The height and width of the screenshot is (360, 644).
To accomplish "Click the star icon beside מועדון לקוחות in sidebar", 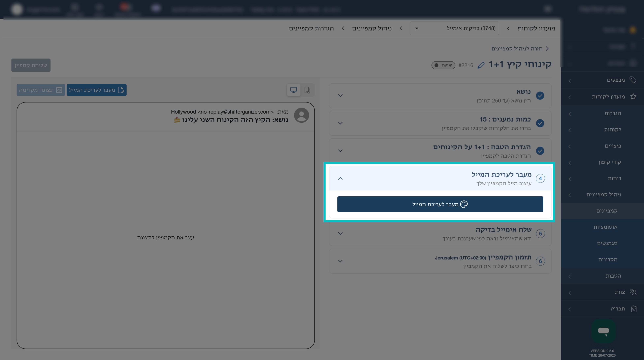I will (x=633, y=96).
